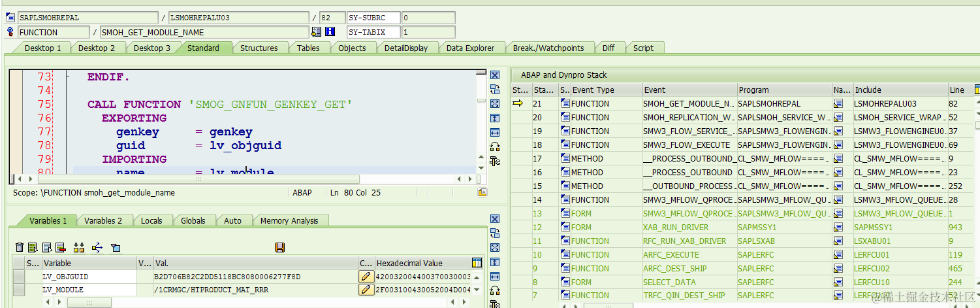Close the source code tool panel
Viewport: 980px width, 308px height.
[x=495, y=76]
